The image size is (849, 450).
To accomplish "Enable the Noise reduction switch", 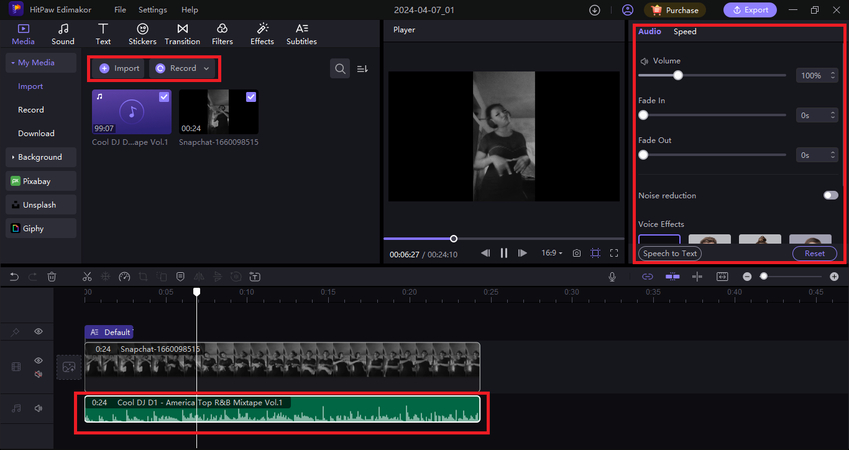I will [x=830, y=195].
